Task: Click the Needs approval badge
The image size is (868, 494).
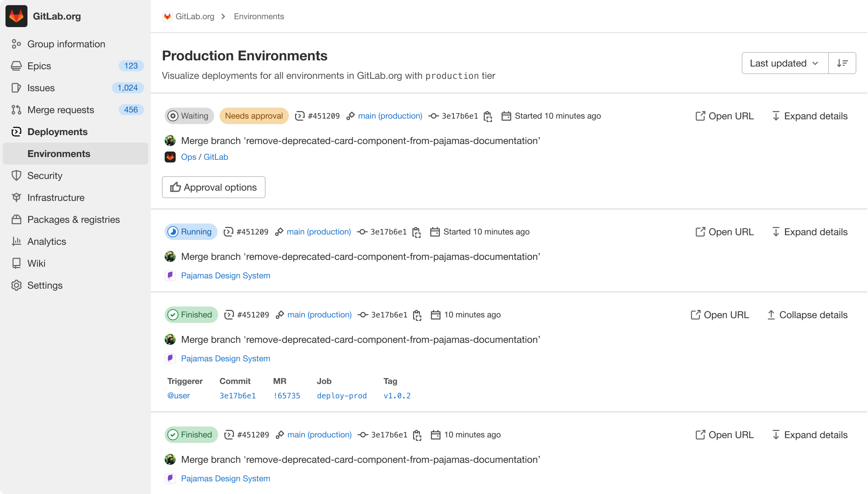Action: [x=254, y=116]
